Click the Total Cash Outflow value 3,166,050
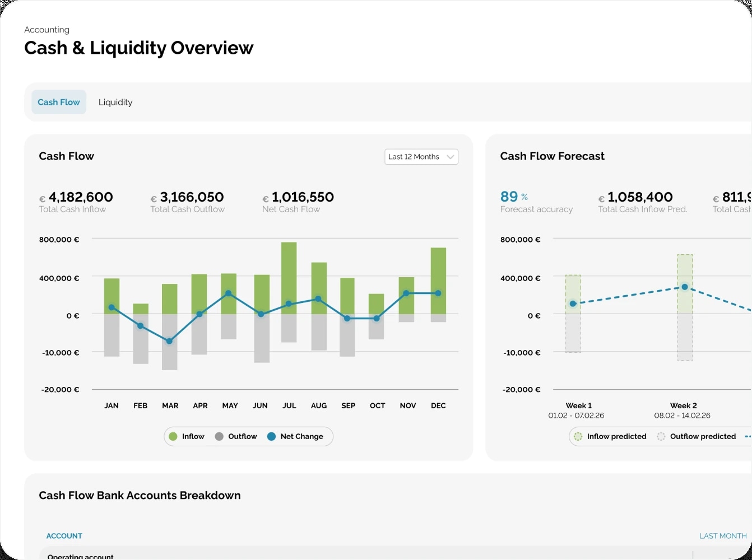 pyautogui.click(x=192, y=197)
